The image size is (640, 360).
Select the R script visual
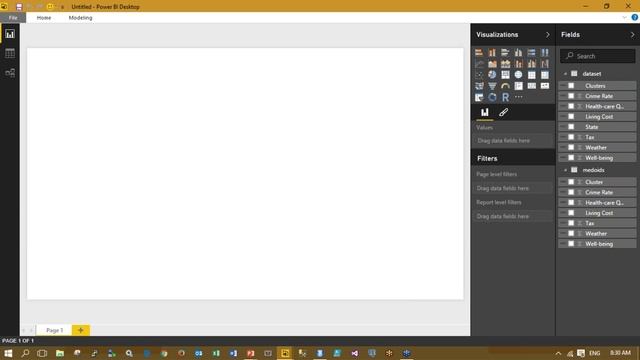(x=505, y=97)
